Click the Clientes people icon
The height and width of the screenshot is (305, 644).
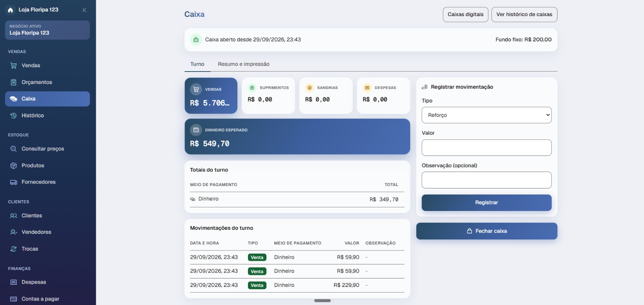click(x=14, y=216)
